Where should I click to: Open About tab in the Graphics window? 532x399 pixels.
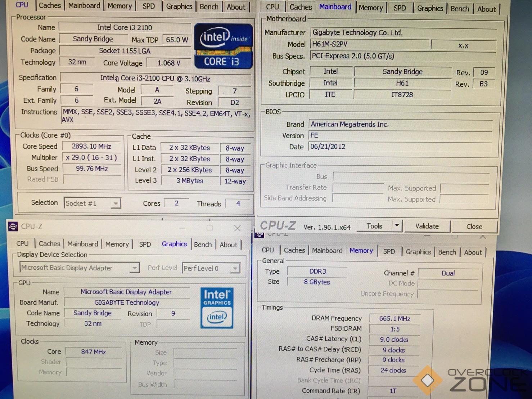pyautogui.click(x=228, y=245)
